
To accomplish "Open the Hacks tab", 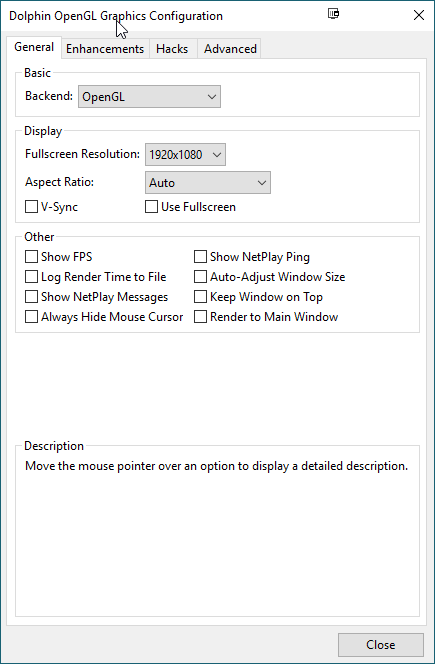I will (172, 49).
